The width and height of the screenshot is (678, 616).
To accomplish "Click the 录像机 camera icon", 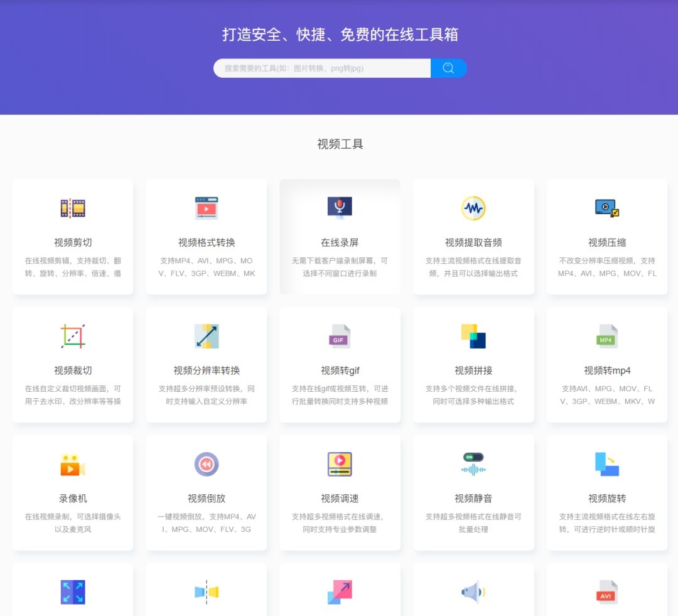I will pyautogui.click(x=73, y=465).
